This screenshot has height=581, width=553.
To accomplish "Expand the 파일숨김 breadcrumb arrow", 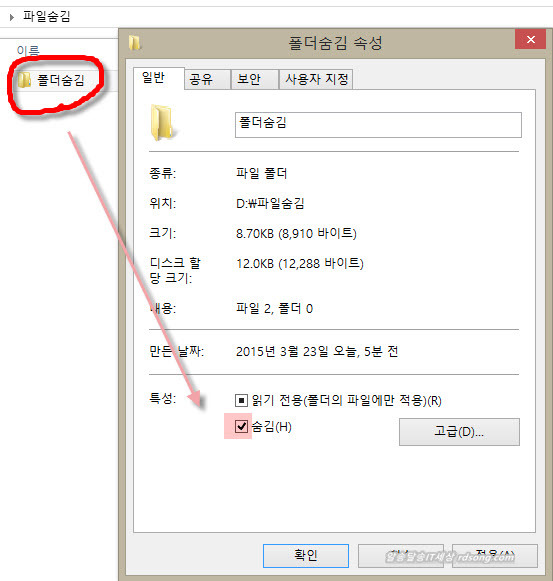I will 12,17.
